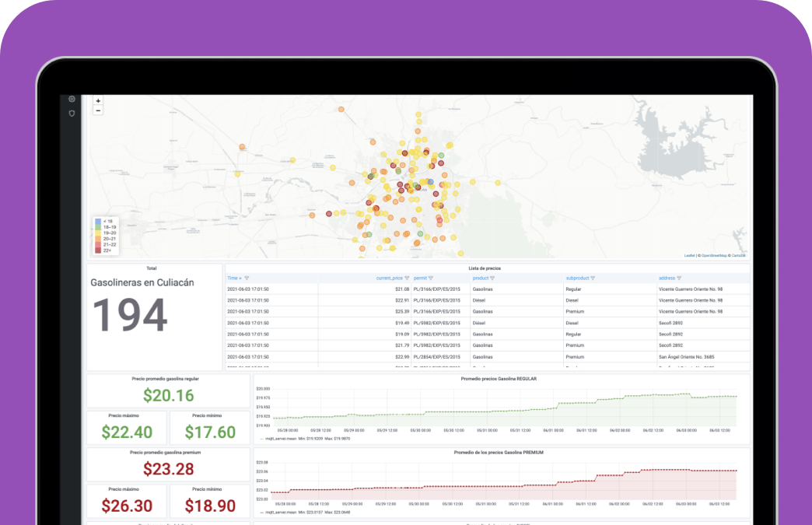Click the $17.60 regular minimum price
Viewport: 812px width, 525px height.
point(210,432)
